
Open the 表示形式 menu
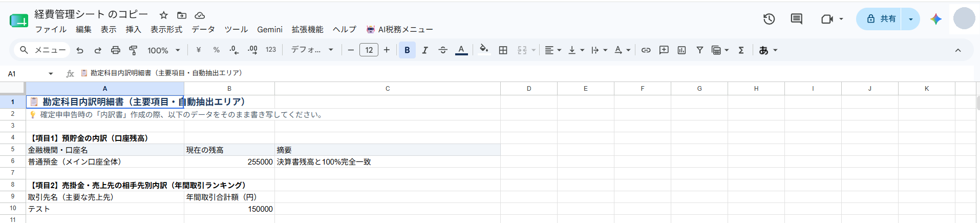coord(166,30)
